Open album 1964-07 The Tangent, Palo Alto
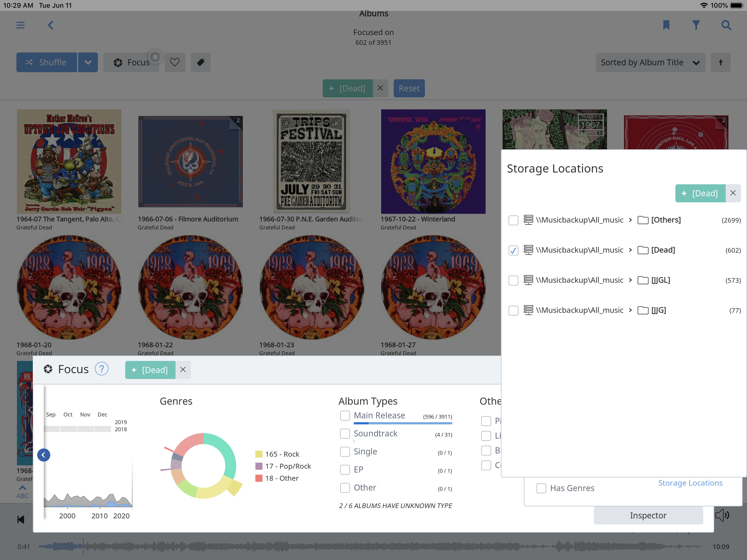 [69, 161]
